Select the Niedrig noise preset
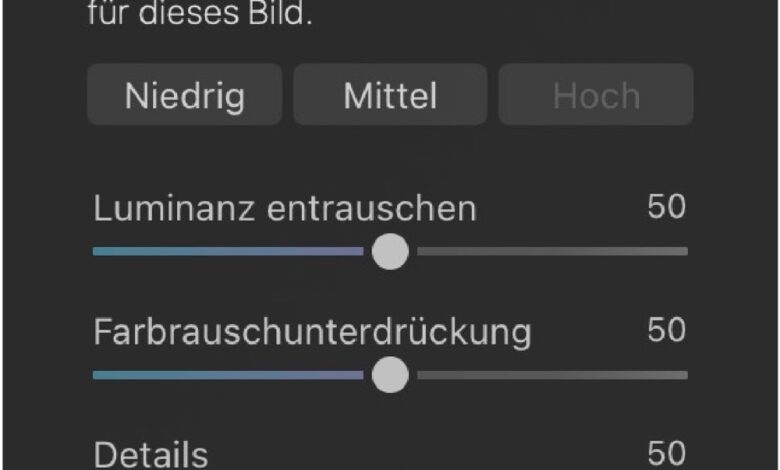The height and width of the screenshot is (470, 780). coord(185,94)
